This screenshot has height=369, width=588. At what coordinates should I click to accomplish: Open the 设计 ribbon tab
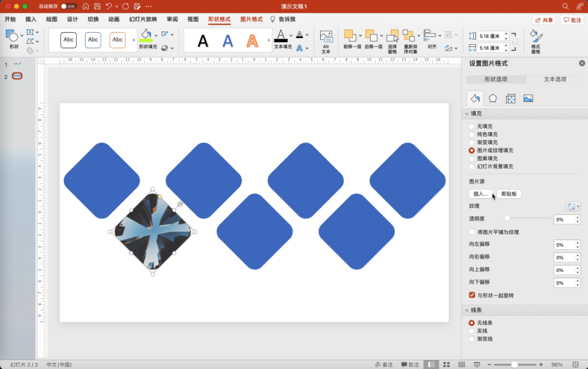[72, 19]
